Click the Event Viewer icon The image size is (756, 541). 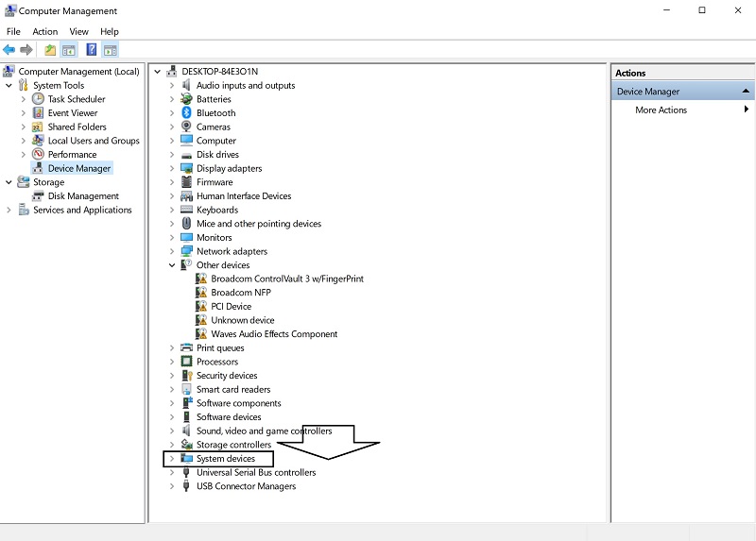(x=38, y=112)
